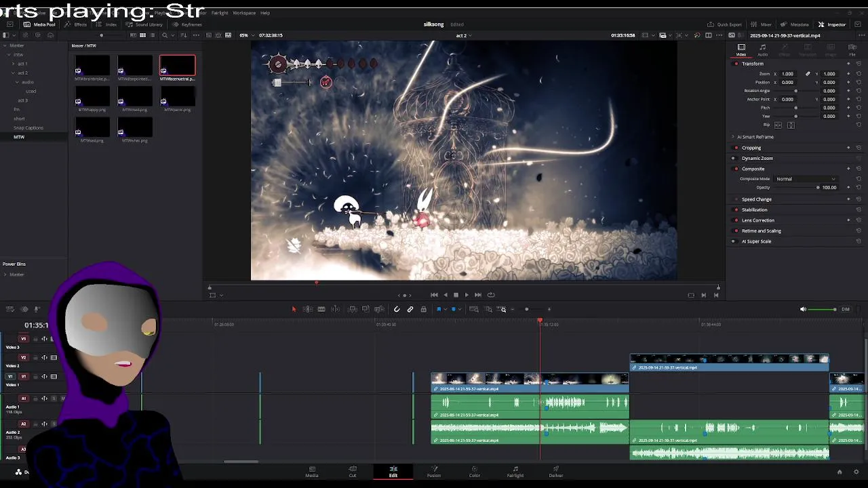Open the Metadata panel
Screen dimensions: 868x488
coord(795,24)
